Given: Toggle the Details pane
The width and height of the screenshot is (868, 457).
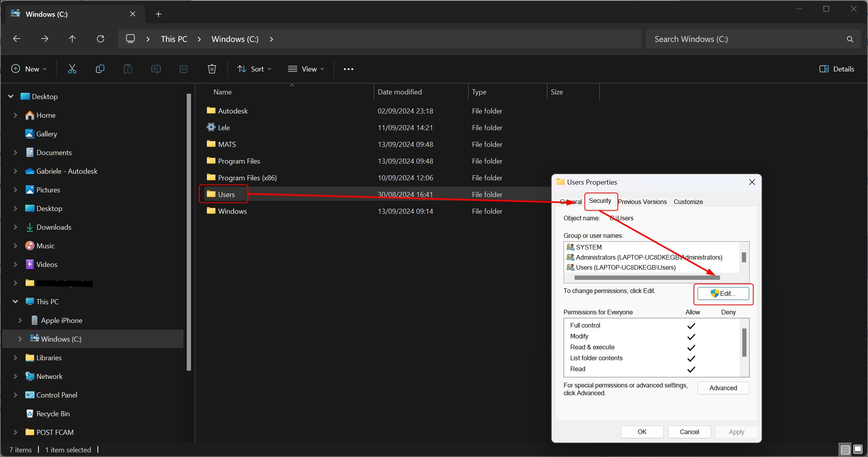Looking at the screenshot, I should [837, 69].
